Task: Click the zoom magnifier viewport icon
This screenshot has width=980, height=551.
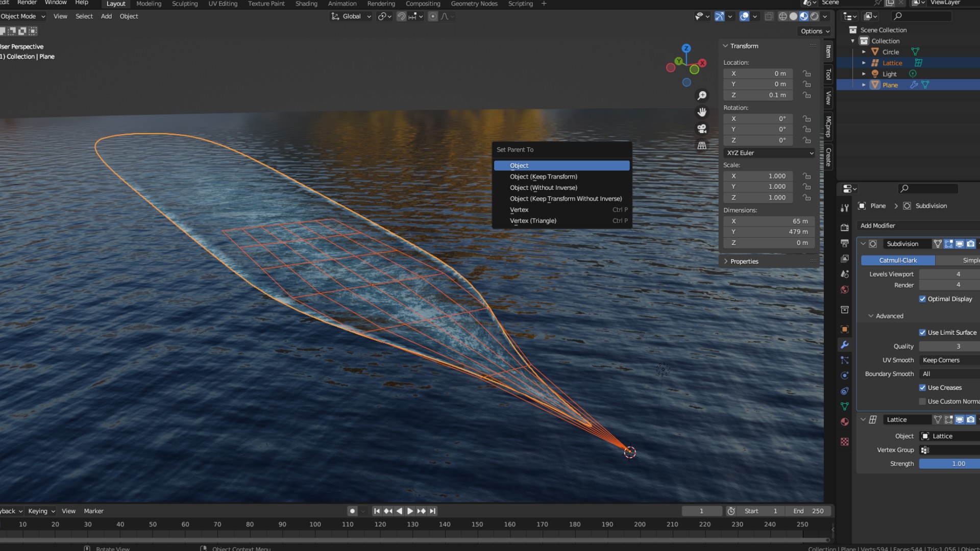Action: pyautogui.click(x=702, y=95)
